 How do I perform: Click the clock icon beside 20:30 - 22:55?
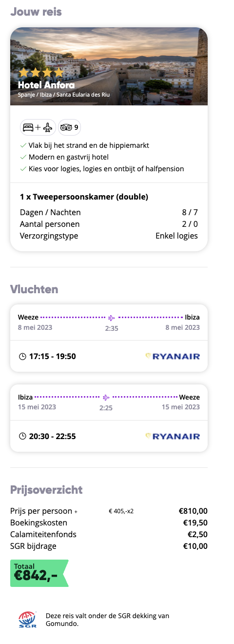pyautogui.click(x=22, y=436)
